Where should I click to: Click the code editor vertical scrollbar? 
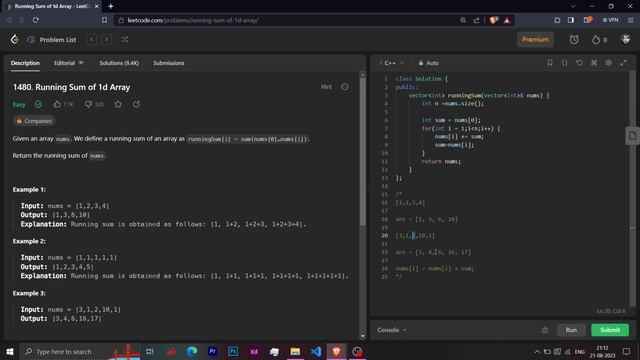tap(632, 190)
